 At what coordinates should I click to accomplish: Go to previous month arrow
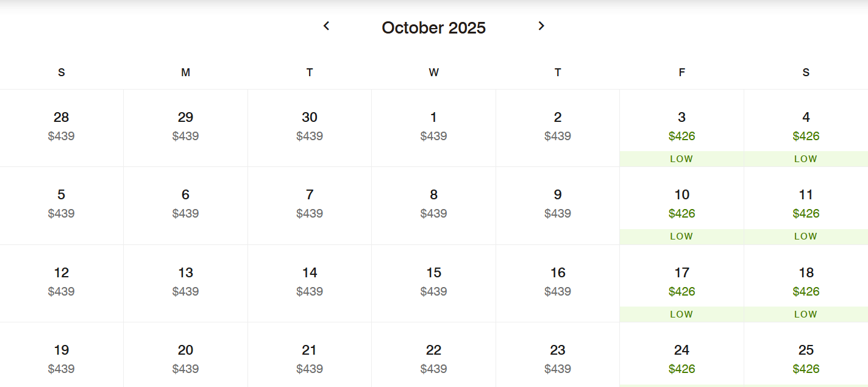point(326,26)
